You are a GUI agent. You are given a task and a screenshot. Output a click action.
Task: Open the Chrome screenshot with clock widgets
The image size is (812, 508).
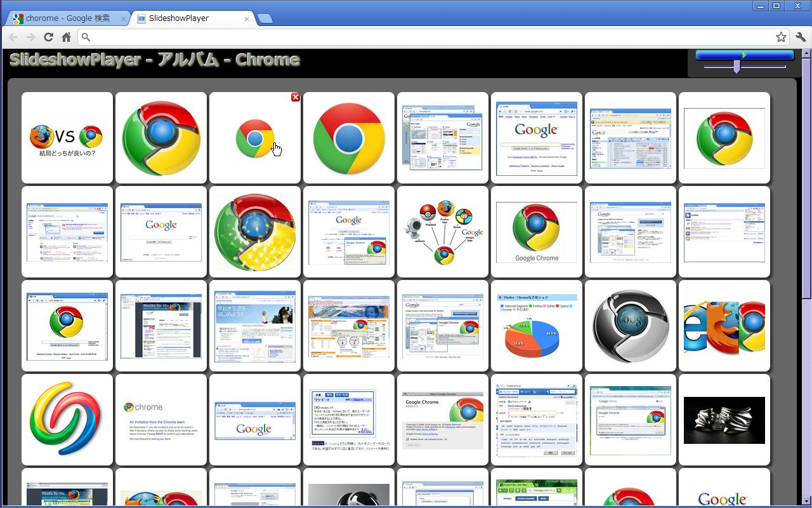point(349,326)
